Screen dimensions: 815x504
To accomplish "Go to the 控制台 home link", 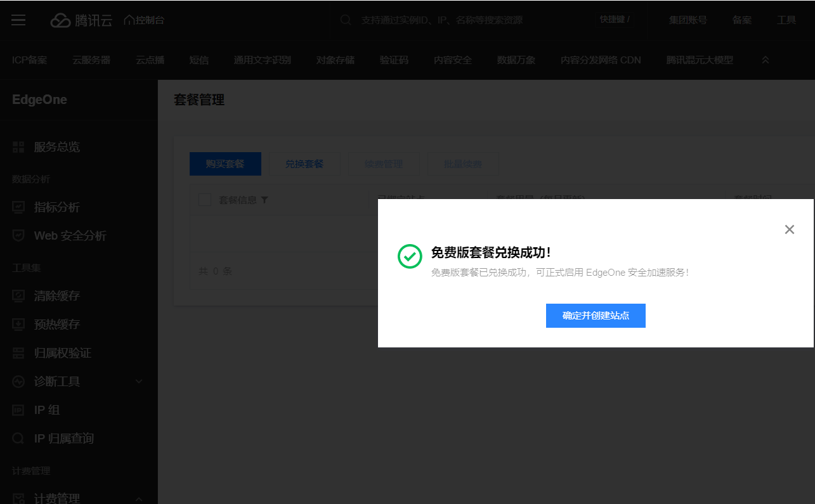I will tap(144, 20).
